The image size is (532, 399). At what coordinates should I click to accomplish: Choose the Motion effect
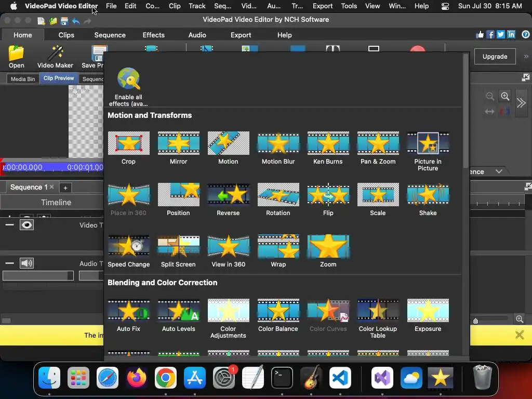point(229,148)
